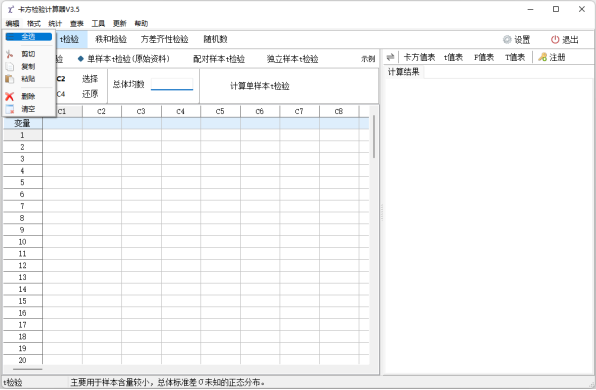Select 单样本t检验(原始资料) option

[x=124, y=59]
